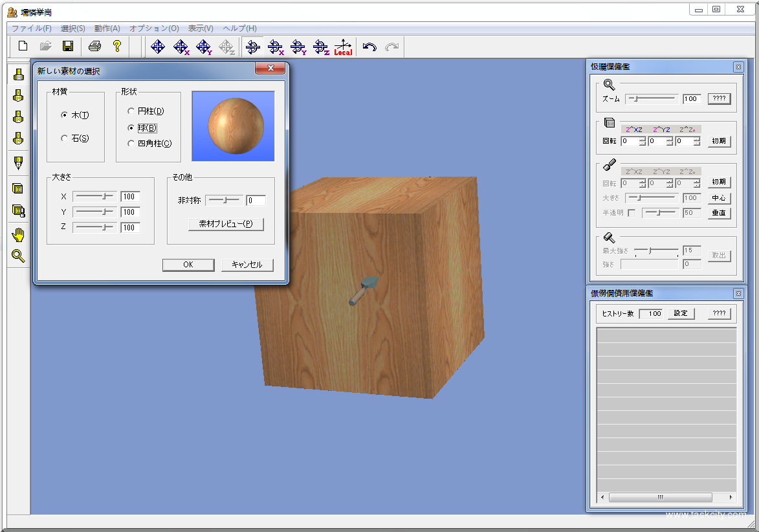The image size is (759, 532).
Task: Choose the 円柱(D) cylinder shape option
Action: coord(131,111)
